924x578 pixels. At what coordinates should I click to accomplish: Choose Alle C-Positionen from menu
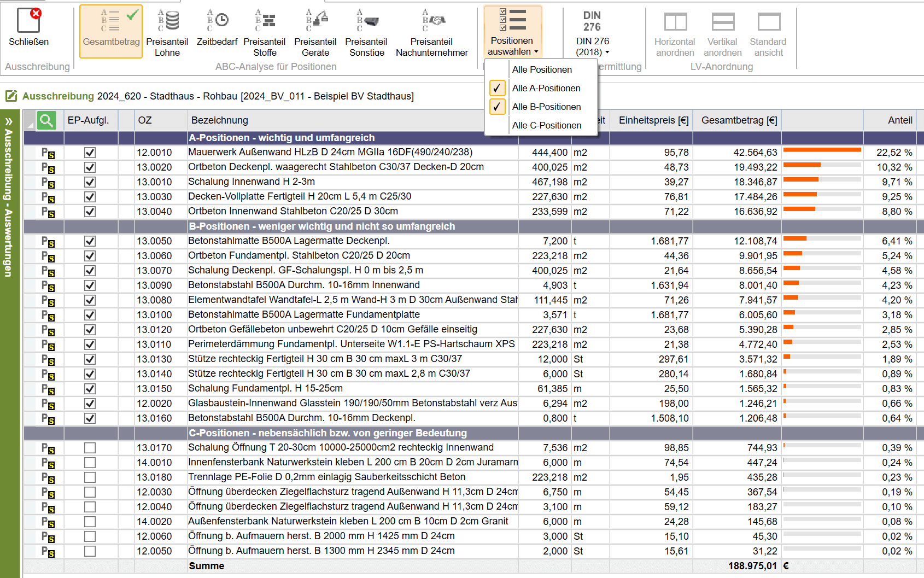click(546, 125)
